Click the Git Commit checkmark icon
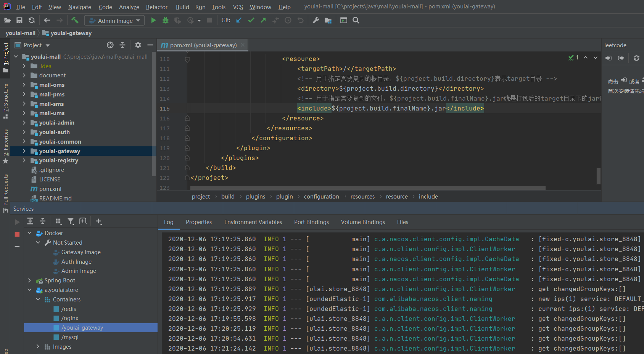Screen dimensions: 644x354 coord(251,20)
